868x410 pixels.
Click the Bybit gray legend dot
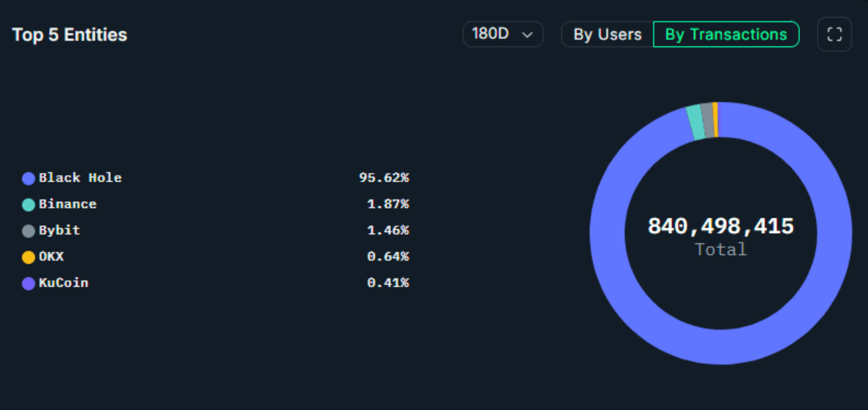pos(28,231)
